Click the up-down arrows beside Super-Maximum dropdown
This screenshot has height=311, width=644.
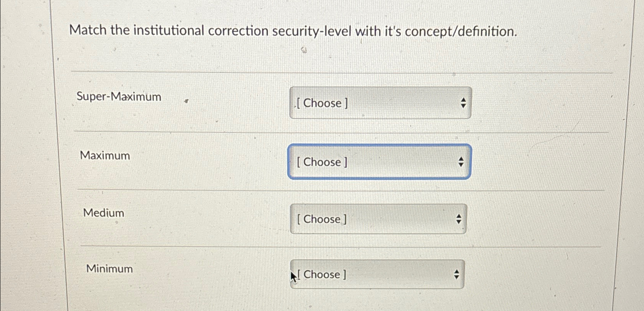click(x=463, y=103)
